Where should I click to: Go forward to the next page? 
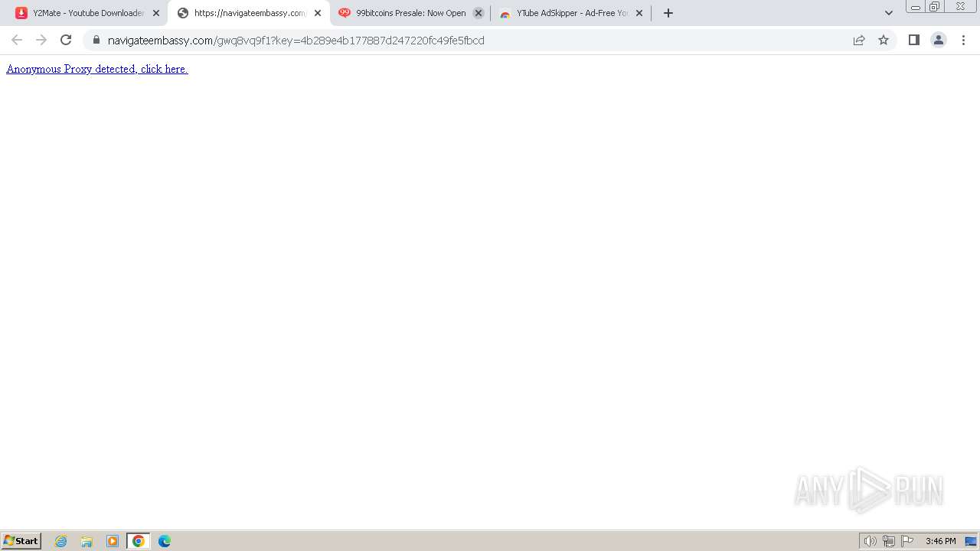41,40
